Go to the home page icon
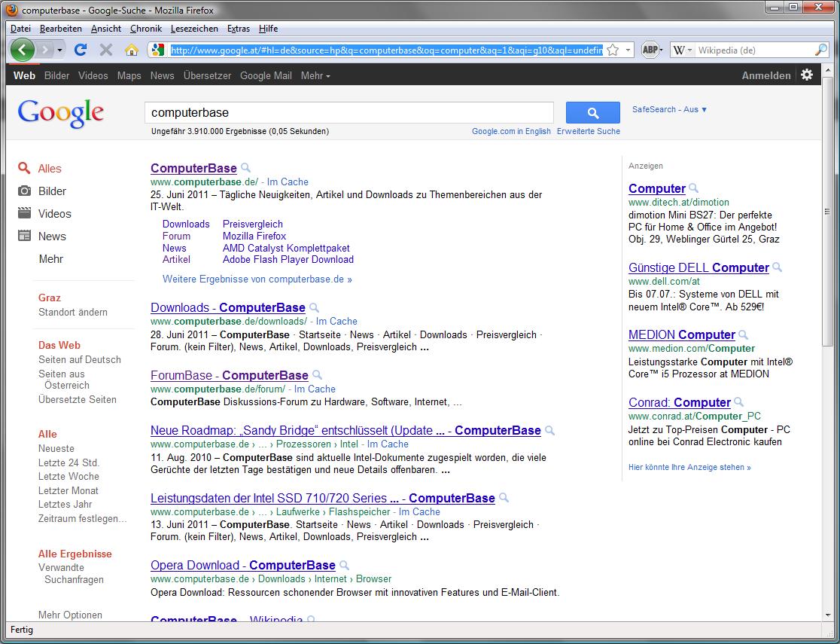This screenshot has height=644, width=840. [131, 50]
